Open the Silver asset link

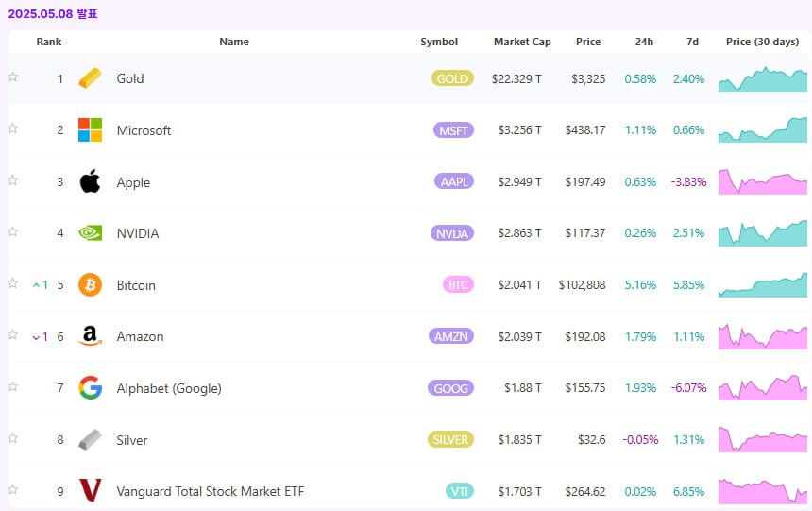pos(131,440)
